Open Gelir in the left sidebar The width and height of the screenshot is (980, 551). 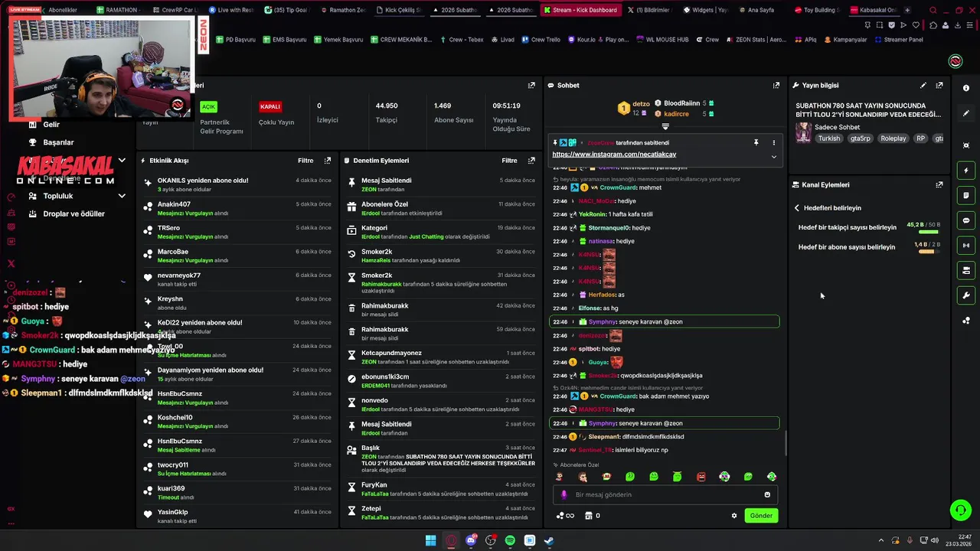tap(51, 125)
